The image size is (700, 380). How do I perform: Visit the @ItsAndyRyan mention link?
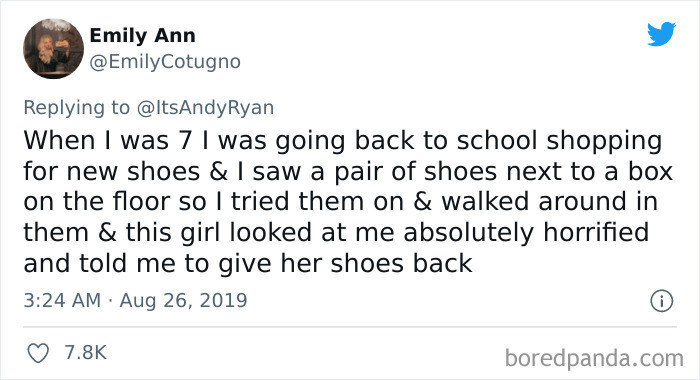coord(205,108)
